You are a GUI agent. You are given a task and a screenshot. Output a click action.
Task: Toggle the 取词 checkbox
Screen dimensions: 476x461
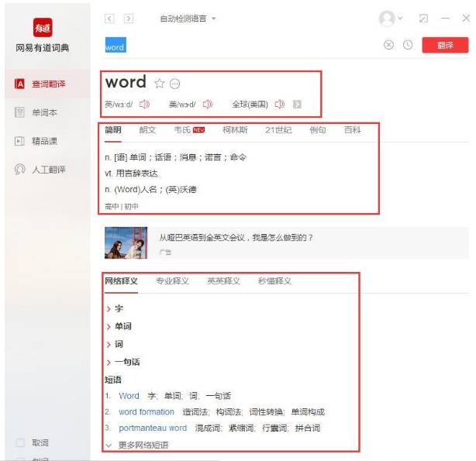(20, 442)
